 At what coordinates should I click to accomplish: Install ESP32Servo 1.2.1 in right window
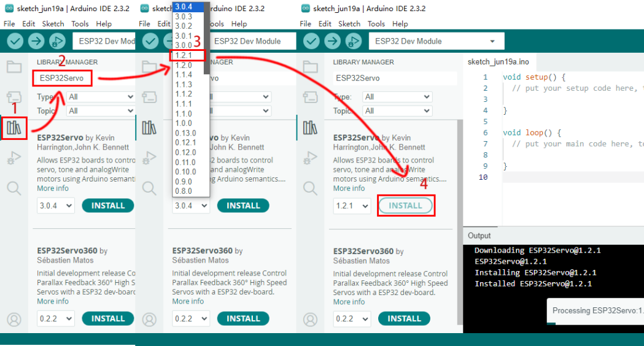(x=405, y=206)
